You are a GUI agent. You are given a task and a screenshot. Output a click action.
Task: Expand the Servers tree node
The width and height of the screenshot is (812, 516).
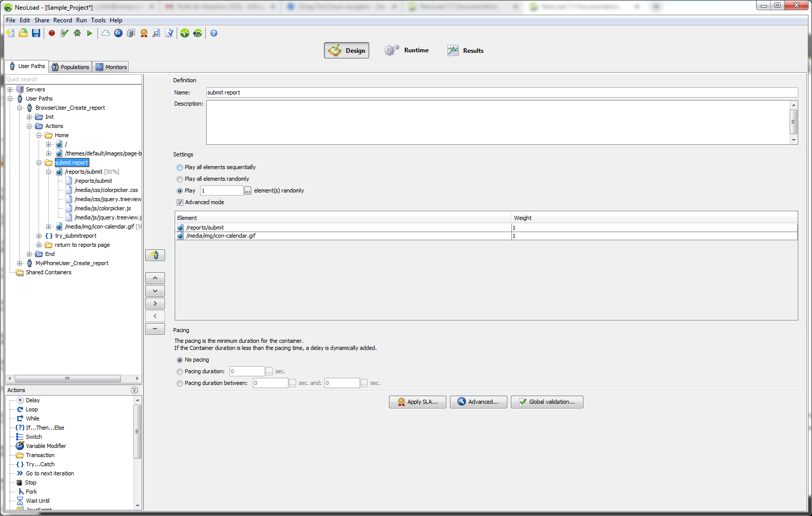(x=10, y=90)
